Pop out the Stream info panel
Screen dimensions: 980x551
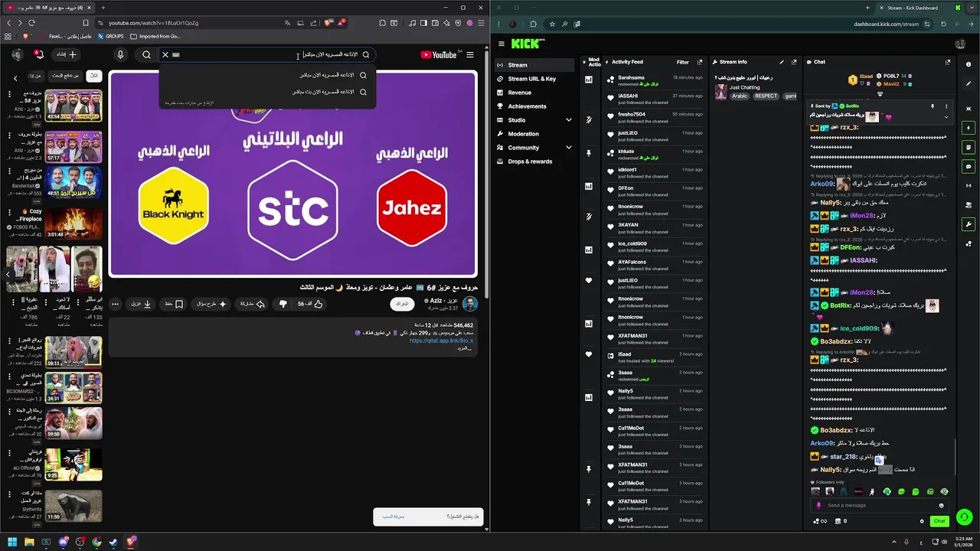click(x=794, y=62)
